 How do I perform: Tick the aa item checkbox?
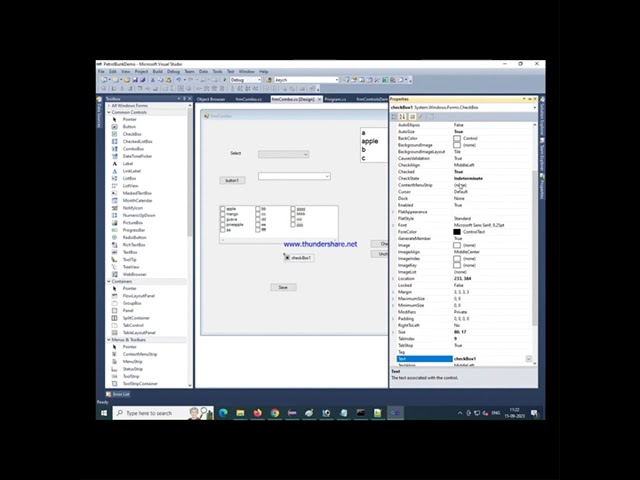(x=222, y=230)
